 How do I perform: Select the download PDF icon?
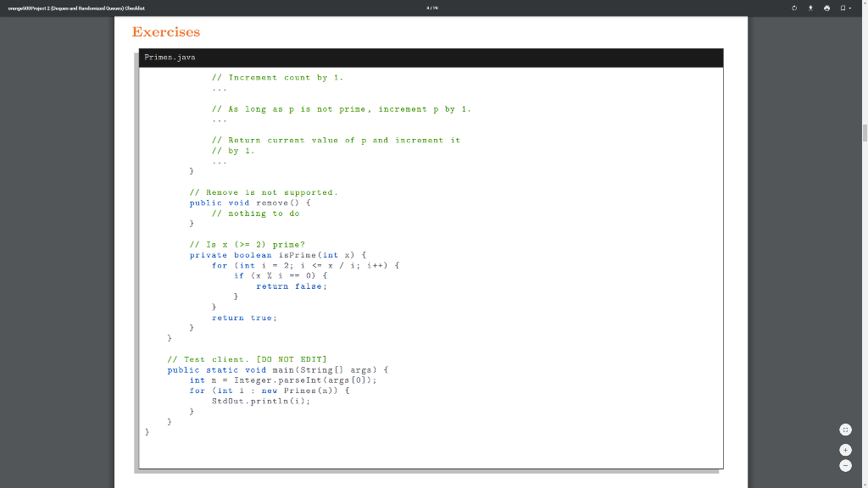810,8
